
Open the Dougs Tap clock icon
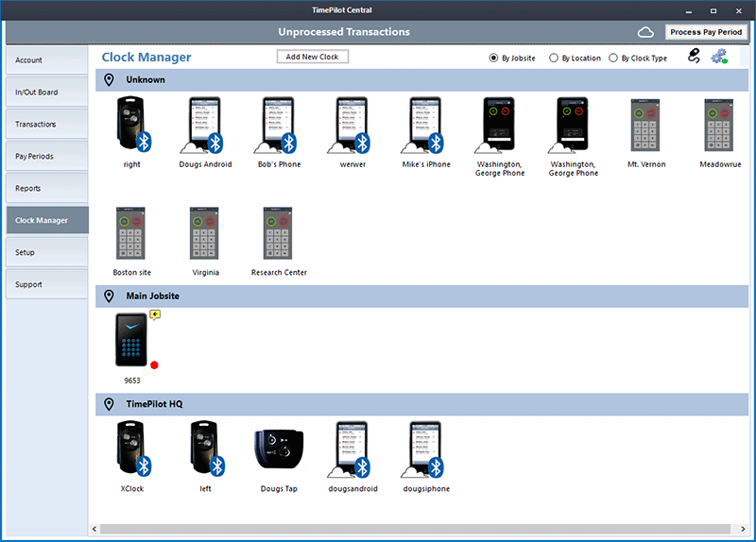tap(279, 450)
